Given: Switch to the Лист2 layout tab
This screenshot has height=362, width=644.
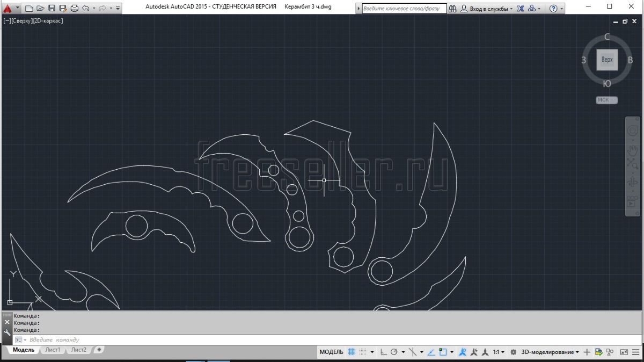Looking at the screenshot, I should (78, 350).
